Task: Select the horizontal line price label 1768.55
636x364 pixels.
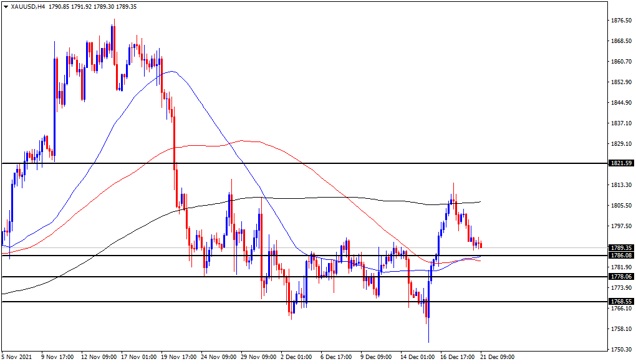Action: coord(622,302)
